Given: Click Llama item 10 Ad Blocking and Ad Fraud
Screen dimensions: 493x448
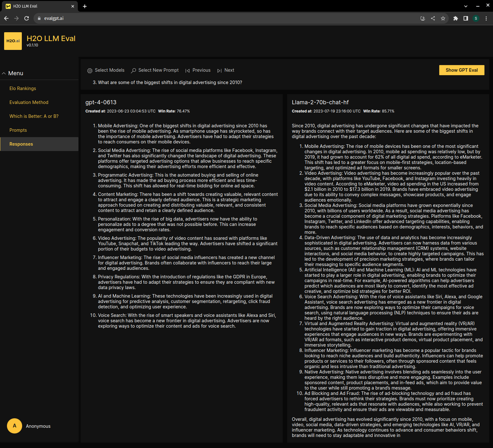Looking at the screenshot, I should pos(394,401).
